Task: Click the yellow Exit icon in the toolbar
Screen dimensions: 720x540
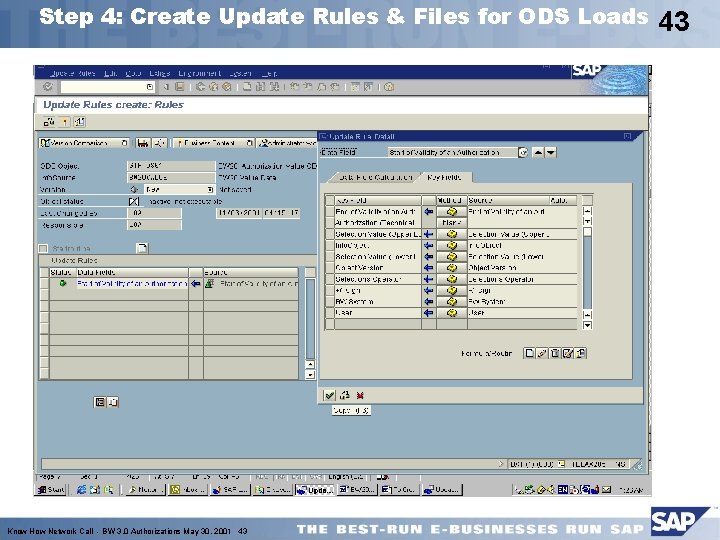Action: point(214,87)
